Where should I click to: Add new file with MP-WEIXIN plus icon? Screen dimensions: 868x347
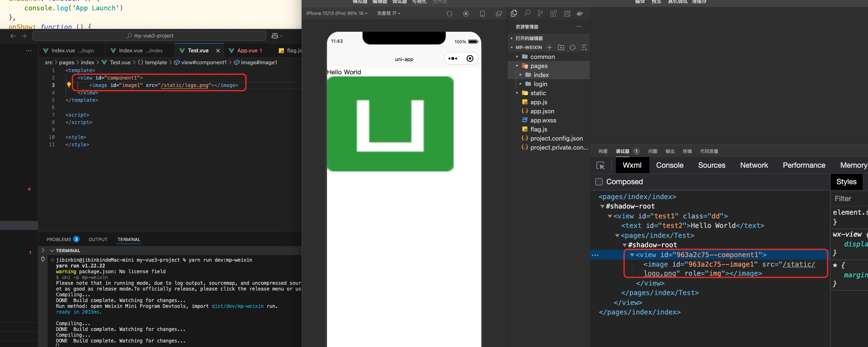click(549, 47)
